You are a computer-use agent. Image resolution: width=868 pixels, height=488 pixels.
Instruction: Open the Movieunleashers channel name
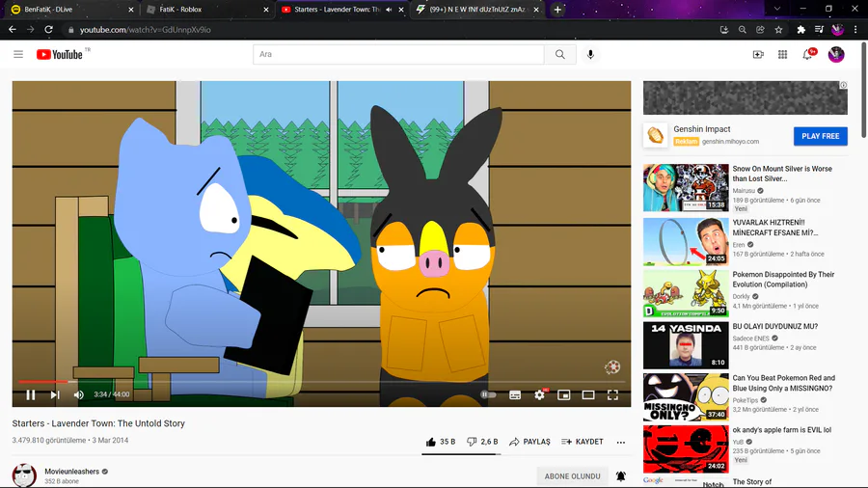[72, 472]
